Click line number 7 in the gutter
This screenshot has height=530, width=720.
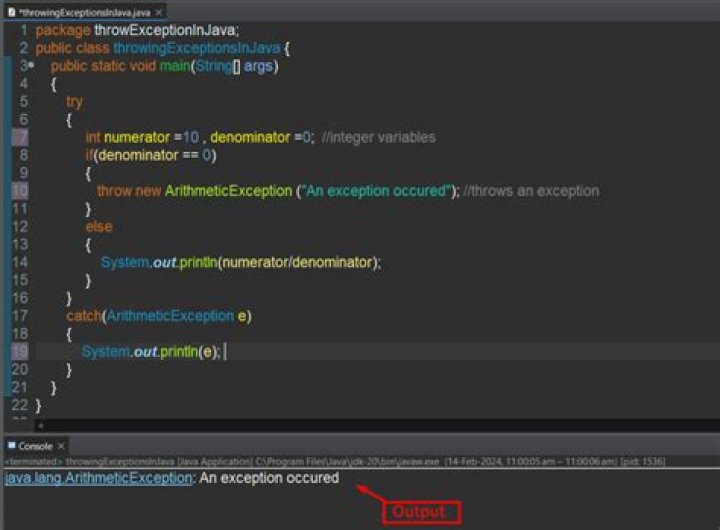[21, 137]
